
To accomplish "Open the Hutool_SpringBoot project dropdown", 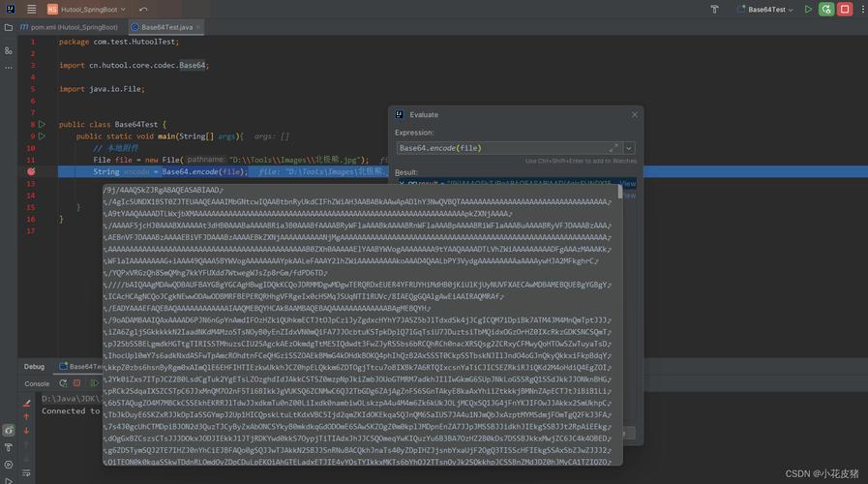I will [87, 9].
